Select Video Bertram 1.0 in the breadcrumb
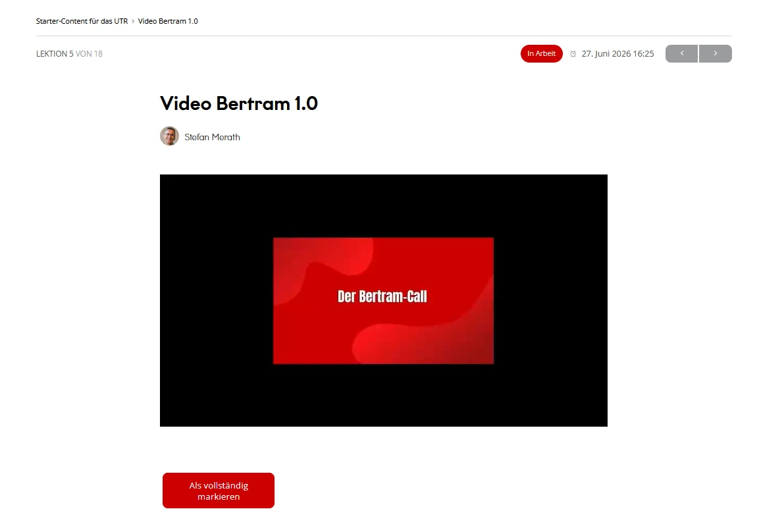759x532 pixels. tap(169, 21)
